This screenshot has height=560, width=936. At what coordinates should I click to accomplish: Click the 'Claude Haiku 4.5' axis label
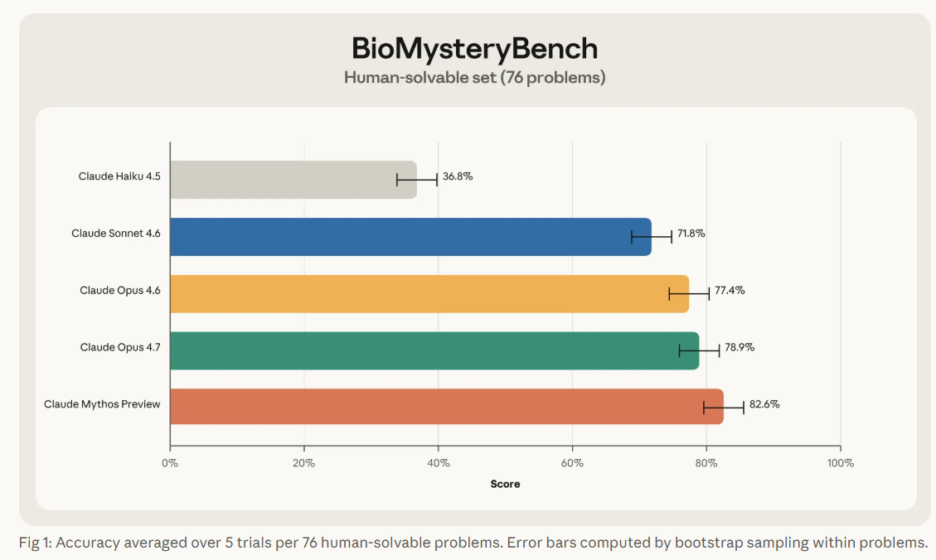click(x=119, y=176)
